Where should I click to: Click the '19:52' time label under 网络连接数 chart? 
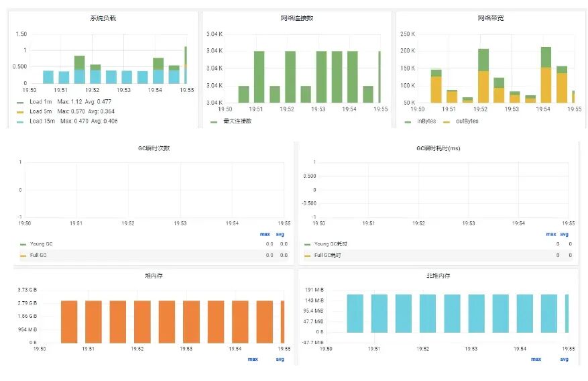pyautogui.click(x=287, y=109)
